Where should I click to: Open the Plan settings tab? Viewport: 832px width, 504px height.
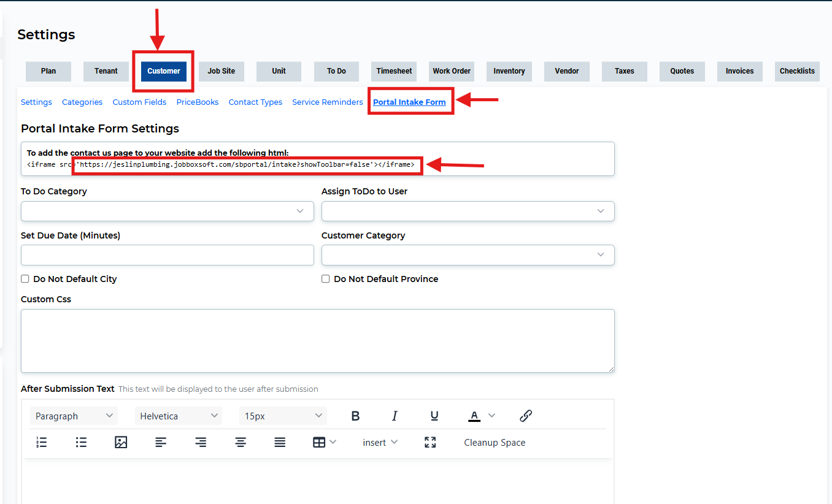[48, 71]
